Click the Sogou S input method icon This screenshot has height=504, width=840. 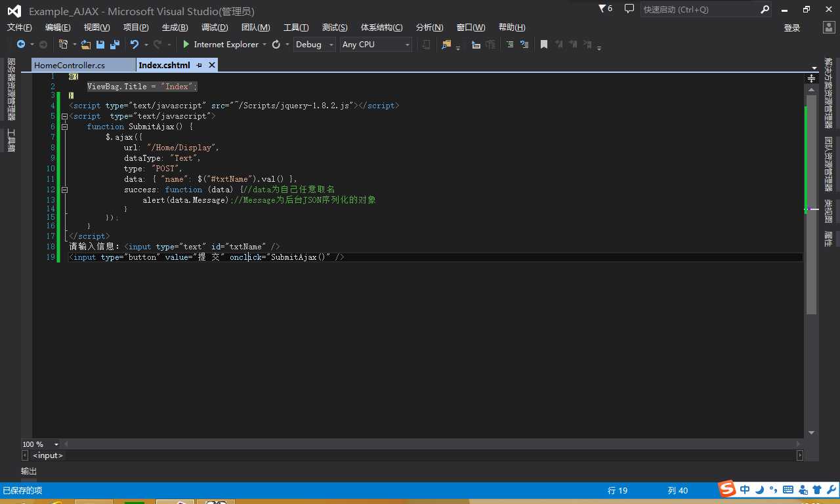(x=726, y=489)
